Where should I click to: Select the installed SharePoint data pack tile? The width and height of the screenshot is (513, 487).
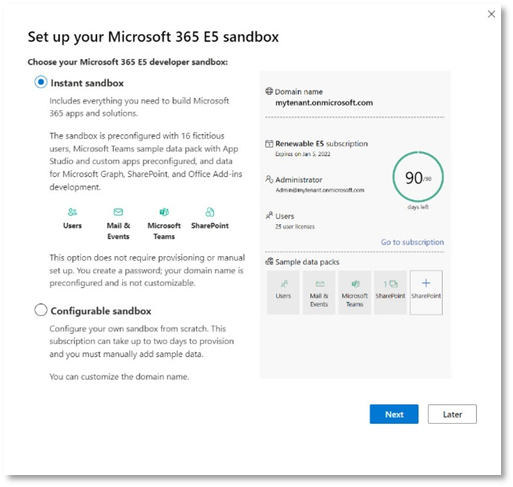click(x=390, y=292)
